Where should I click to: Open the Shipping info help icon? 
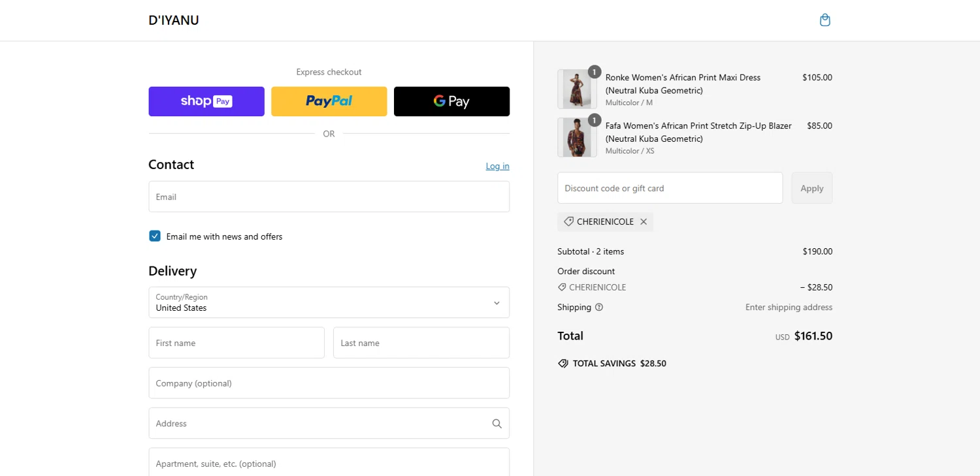pos(599,307)
